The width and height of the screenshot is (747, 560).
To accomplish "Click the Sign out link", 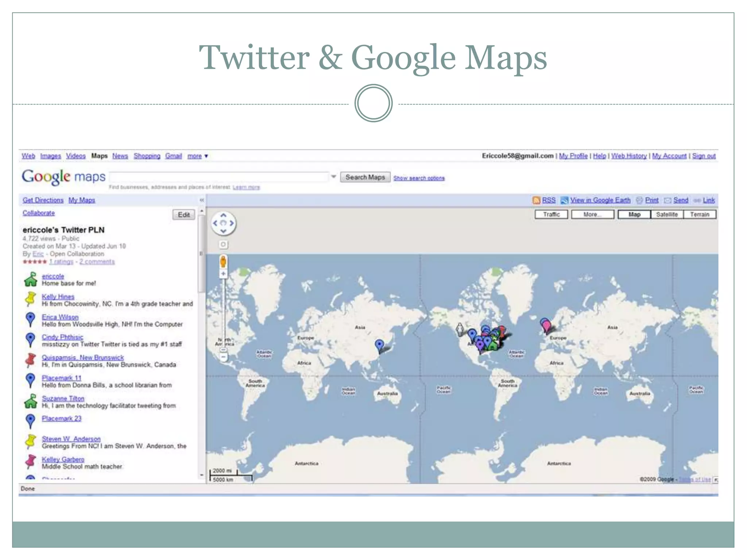I will 704,156.
